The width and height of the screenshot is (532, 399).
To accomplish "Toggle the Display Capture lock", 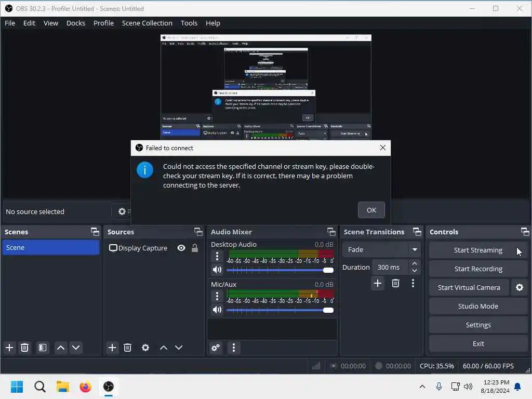I will click(195, 248).
